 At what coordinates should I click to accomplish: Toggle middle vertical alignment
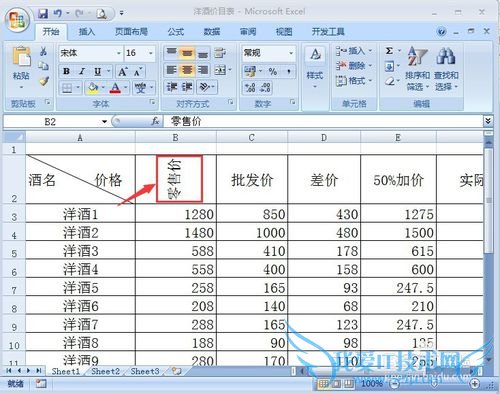[187, 53]
